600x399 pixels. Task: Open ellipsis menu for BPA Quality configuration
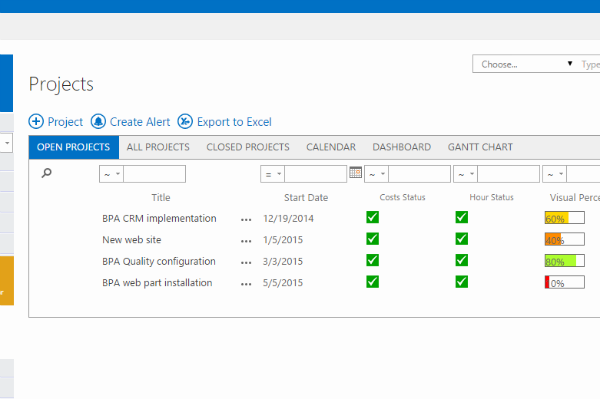[246, 262]
